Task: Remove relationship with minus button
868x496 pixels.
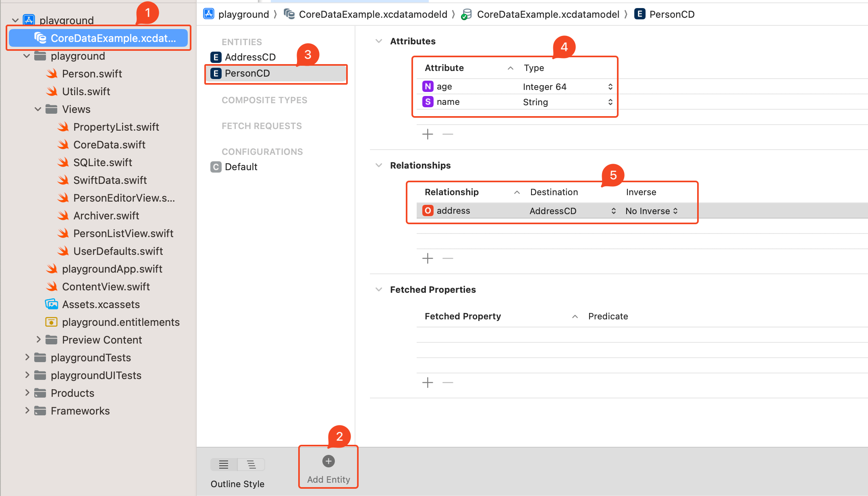Action: coord(448,258)
